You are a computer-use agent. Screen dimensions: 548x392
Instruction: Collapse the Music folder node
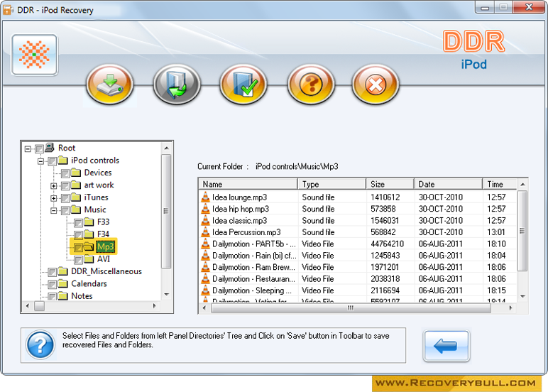[53, 210]
